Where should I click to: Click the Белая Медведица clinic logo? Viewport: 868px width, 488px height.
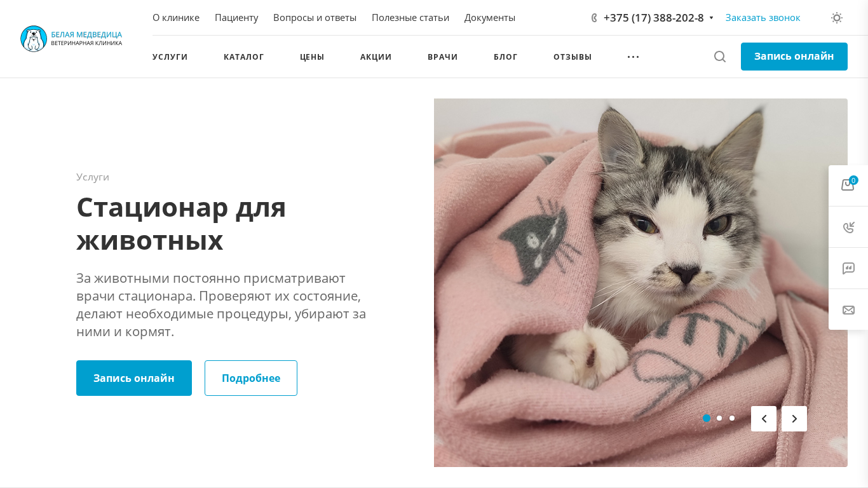tap(71, 39)
